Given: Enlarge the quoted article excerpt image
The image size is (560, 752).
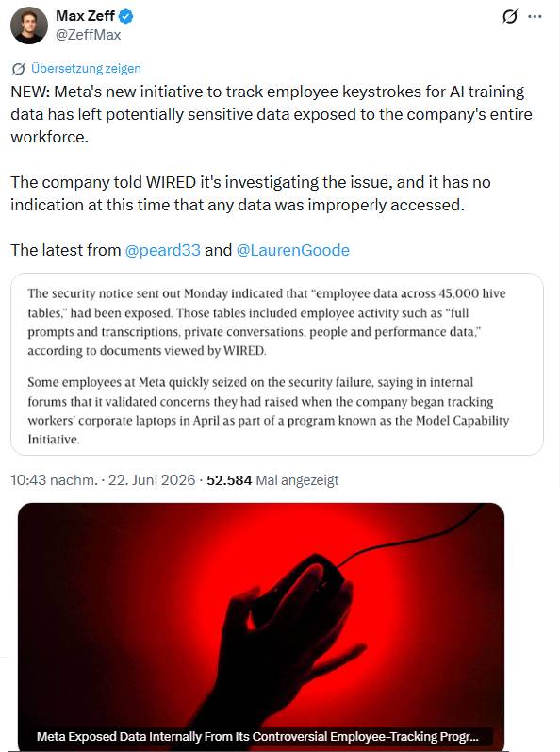Looking at the screenshot, I should (x=277, y=364).
